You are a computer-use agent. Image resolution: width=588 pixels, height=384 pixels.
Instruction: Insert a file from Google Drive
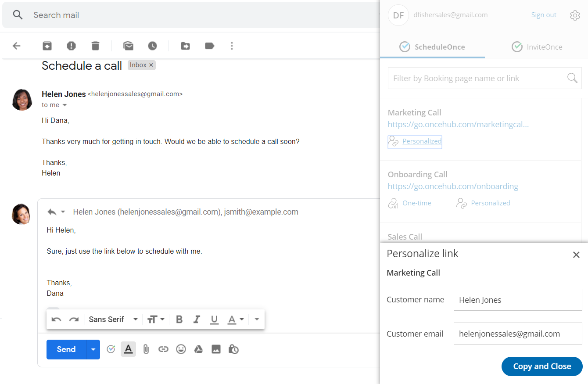(198, 349)
